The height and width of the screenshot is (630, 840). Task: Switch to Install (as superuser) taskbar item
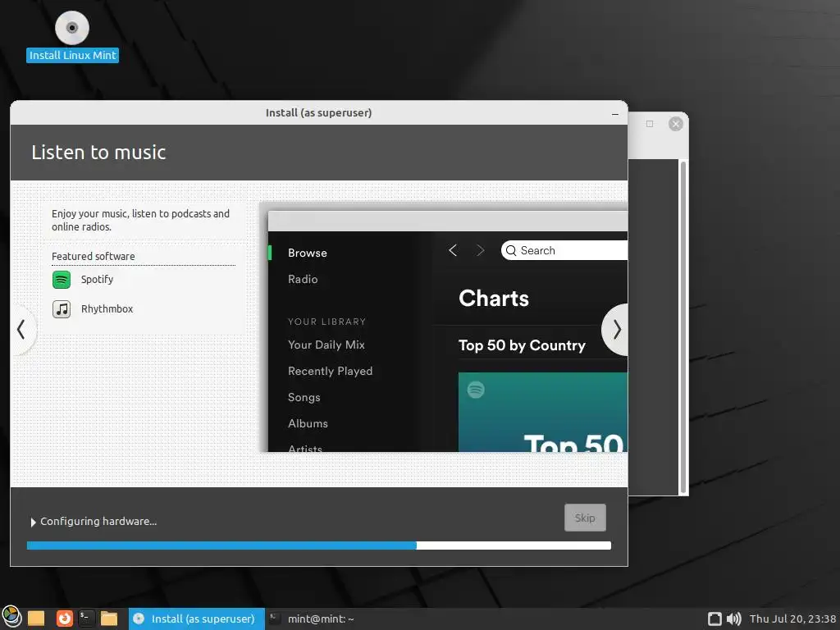197,619
